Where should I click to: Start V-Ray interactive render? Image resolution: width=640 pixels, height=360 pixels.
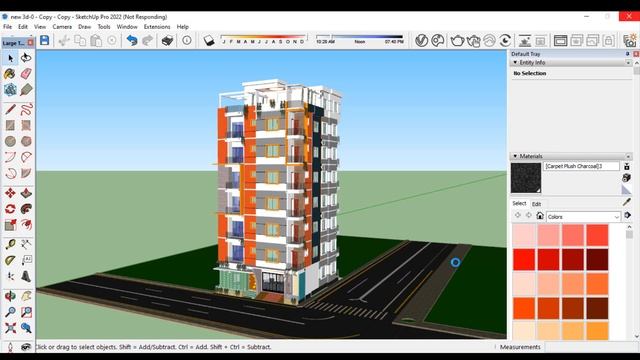pos(473,40)
